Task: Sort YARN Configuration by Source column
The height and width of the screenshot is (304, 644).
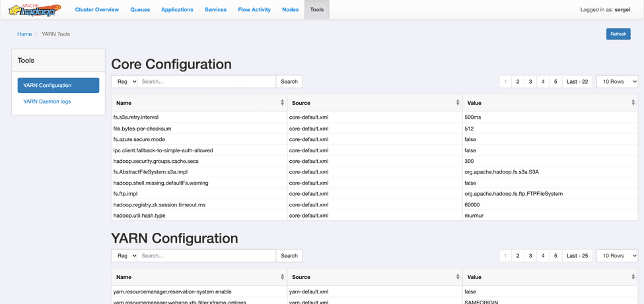Action: click(x=457, y=277)
